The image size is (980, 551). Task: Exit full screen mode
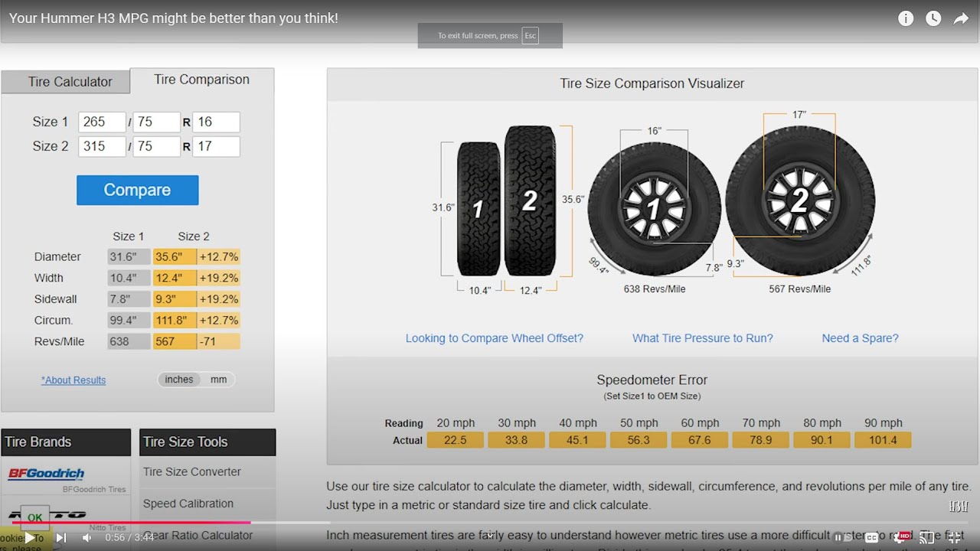point(955,537)
